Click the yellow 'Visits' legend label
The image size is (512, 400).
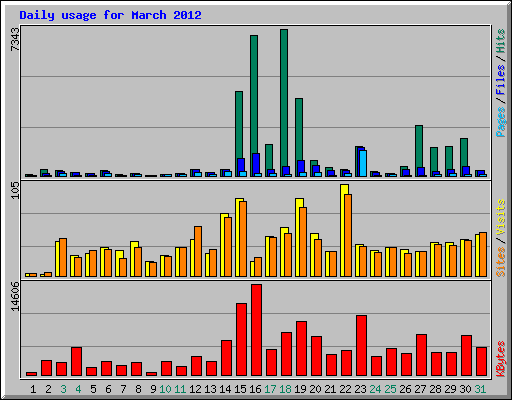tap(500, 217)
